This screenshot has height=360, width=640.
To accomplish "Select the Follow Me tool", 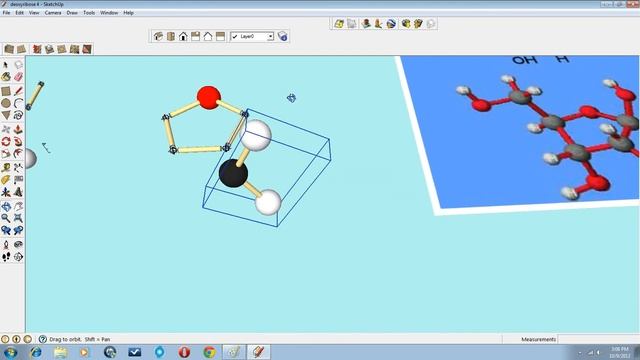I will tap(18, 142).
